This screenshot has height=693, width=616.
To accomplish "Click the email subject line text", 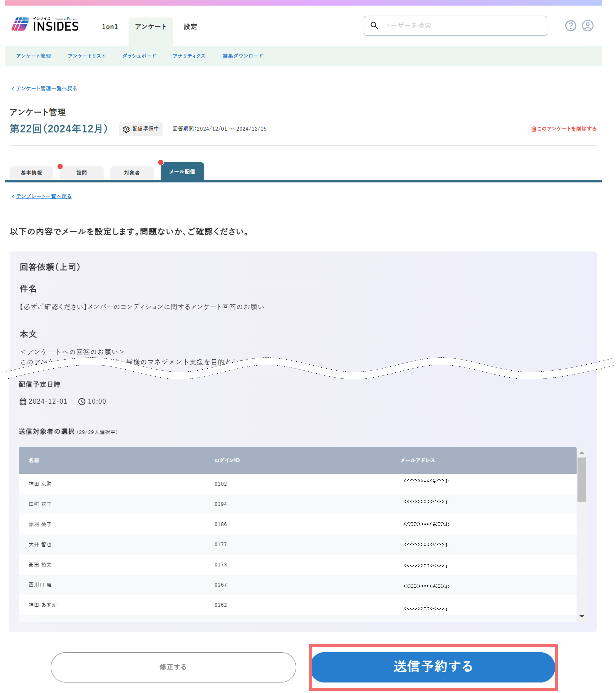I will point(142,307).
